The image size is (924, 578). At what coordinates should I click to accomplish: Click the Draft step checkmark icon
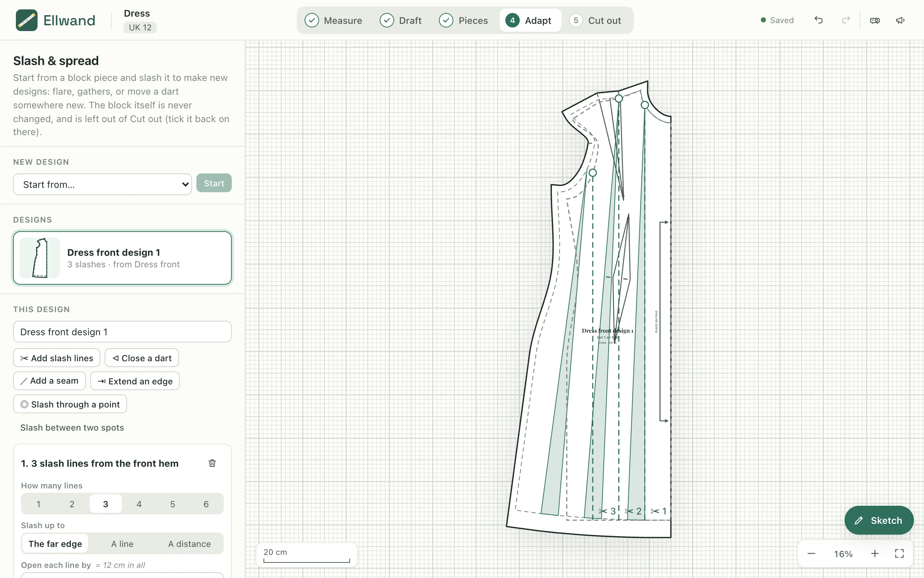(x=387, y=20)
